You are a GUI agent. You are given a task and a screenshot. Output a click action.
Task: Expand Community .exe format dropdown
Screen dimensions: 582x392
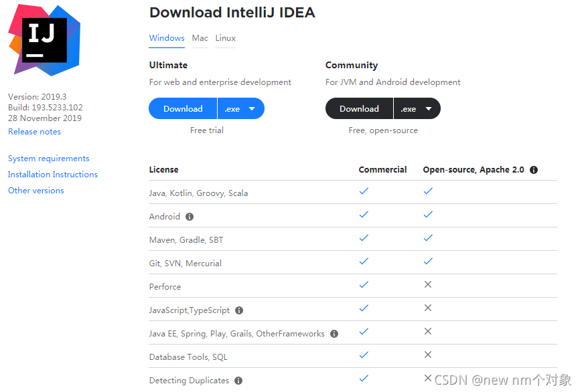tap(417, 108)
